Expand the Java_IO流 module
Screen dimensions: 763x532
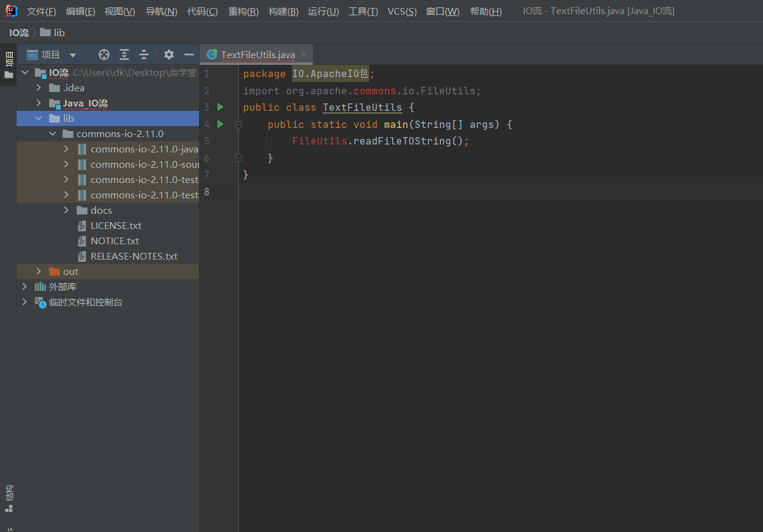39,103
